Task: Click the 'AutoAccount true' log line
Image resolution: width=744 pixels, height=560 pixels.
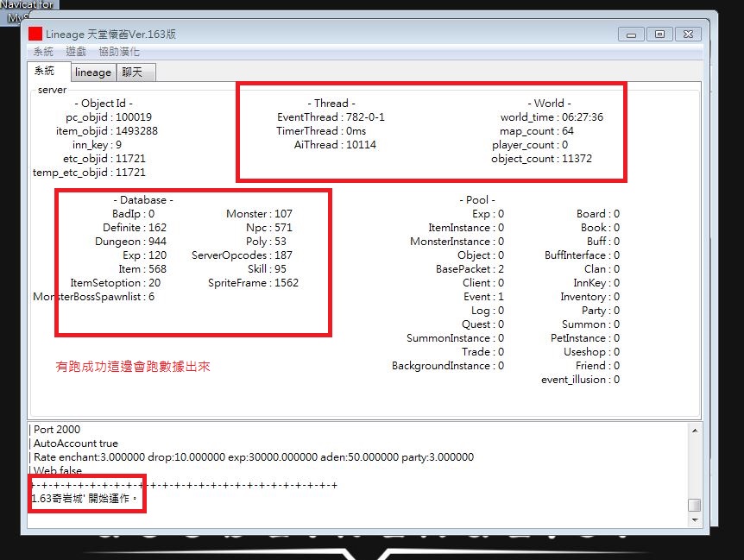Action: 76,444
